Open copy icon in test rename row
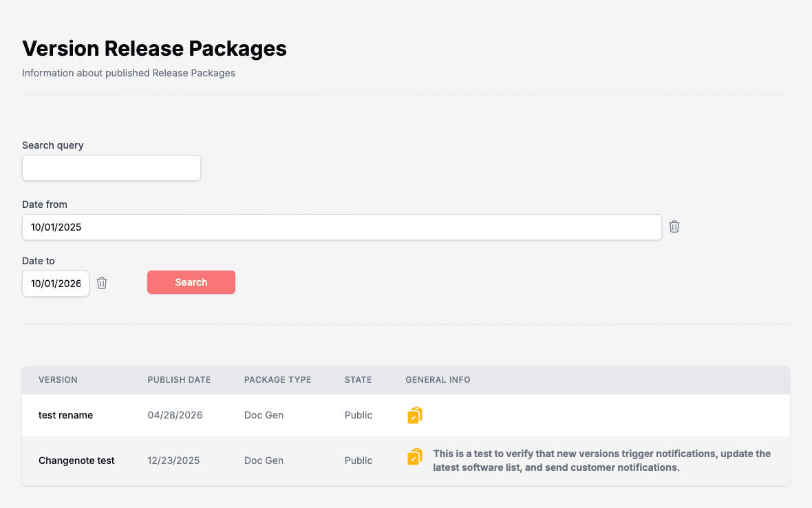This screenshot has height=508, width=812. click(415, 415)
